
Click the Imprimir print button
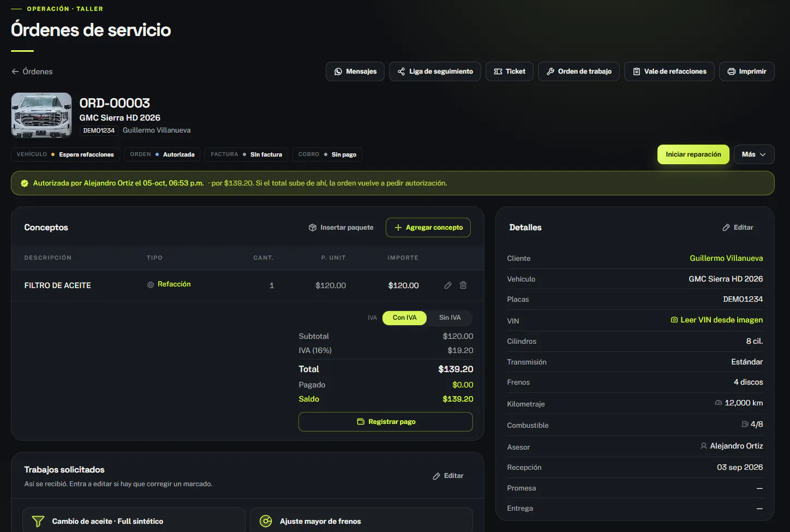747,71
